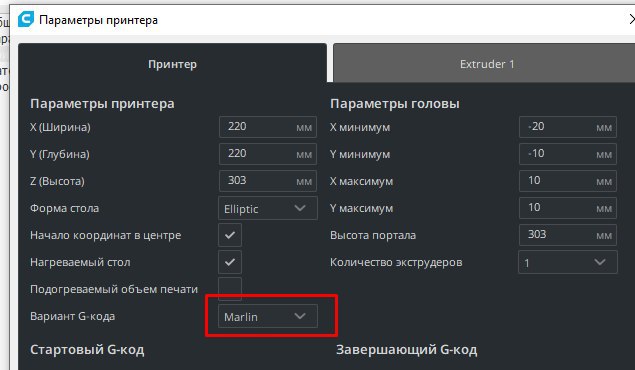Viewport: 635px width, 370px height.
Task: Open the Форма стола Elliptic dropdown
Action: point(268,208)
